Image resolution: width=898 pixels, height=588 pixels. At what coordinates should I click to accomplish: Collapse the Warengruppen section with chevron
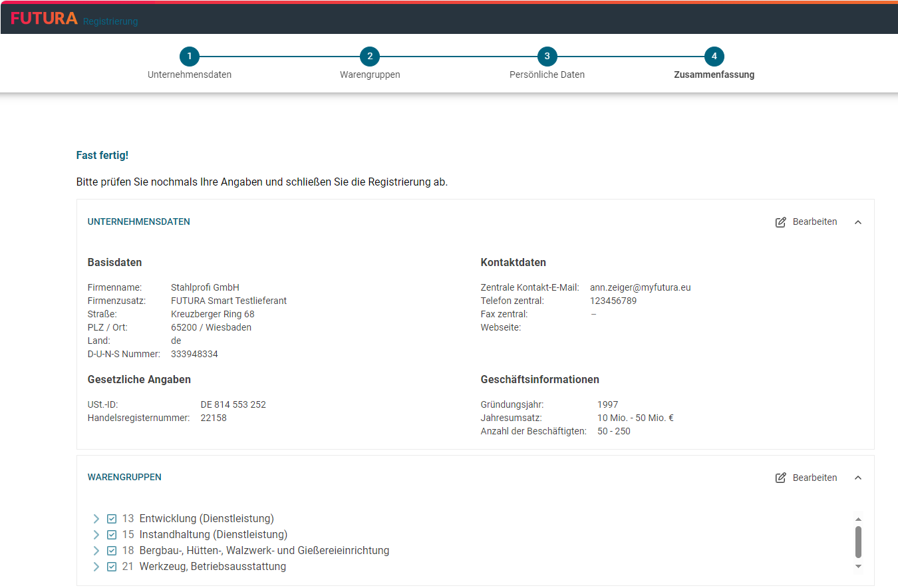click(x=858, y=478)
